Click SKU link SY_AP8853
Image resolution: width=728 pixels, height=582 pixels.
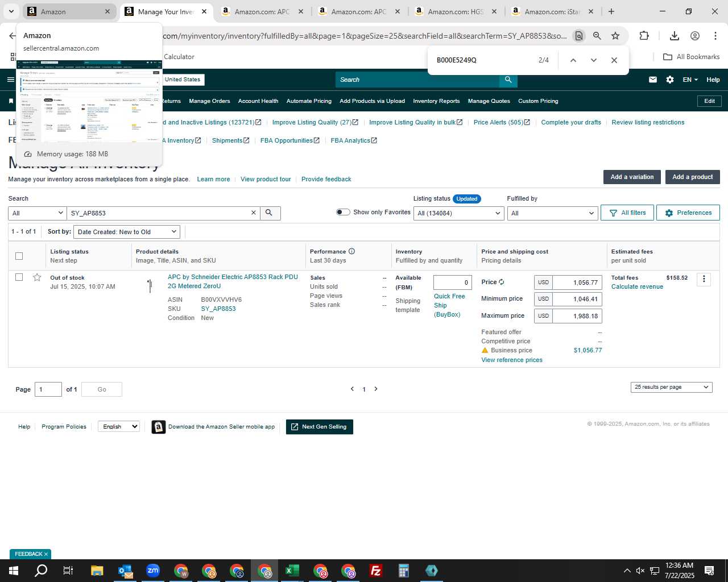[218, 309]
